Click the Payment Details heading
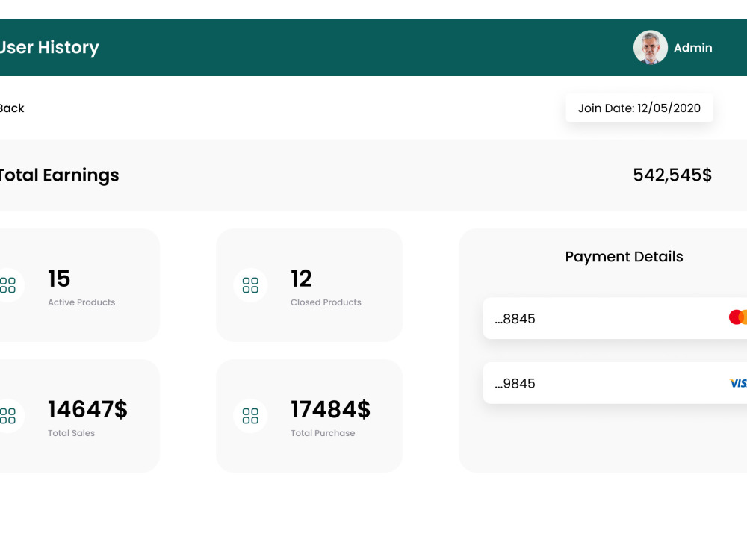The image size is (747, 560). (624, 256)
